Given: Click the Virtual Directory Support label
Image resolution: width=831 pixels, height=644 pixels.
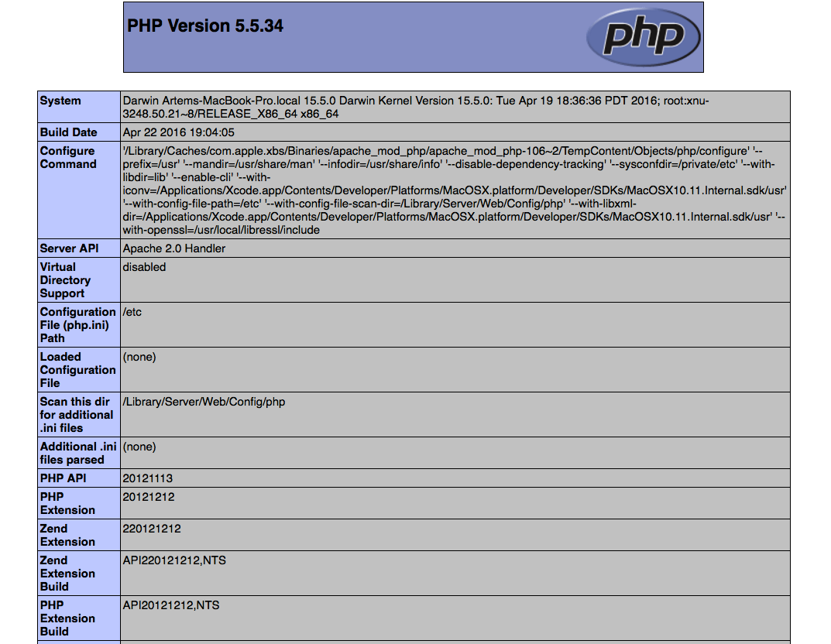Looking at the screenshot, I should pyautogui.click(x=66, y=280).
